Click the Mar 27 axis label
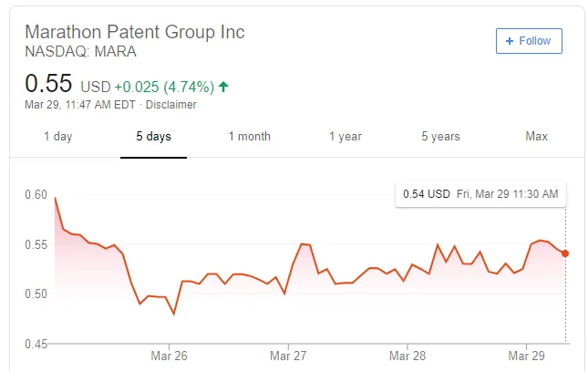 coord(288,356)
